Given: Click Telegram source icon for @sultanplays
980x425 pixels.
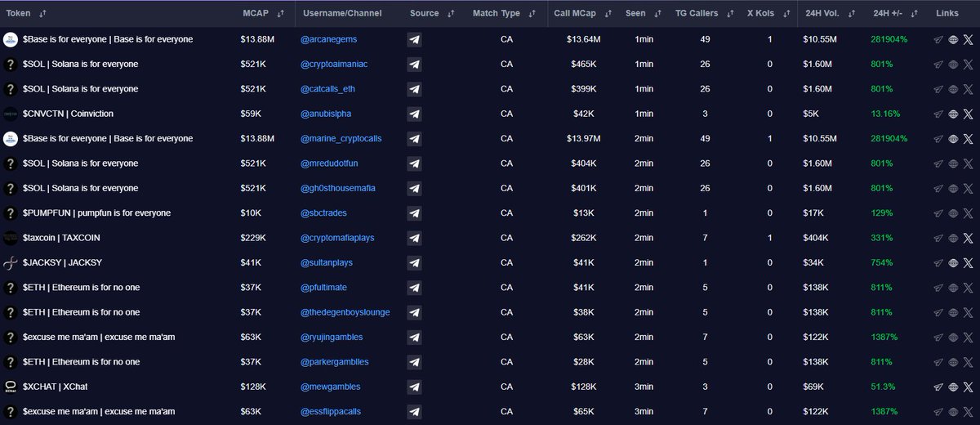Looking at the screenshot, I should point(414,262).
